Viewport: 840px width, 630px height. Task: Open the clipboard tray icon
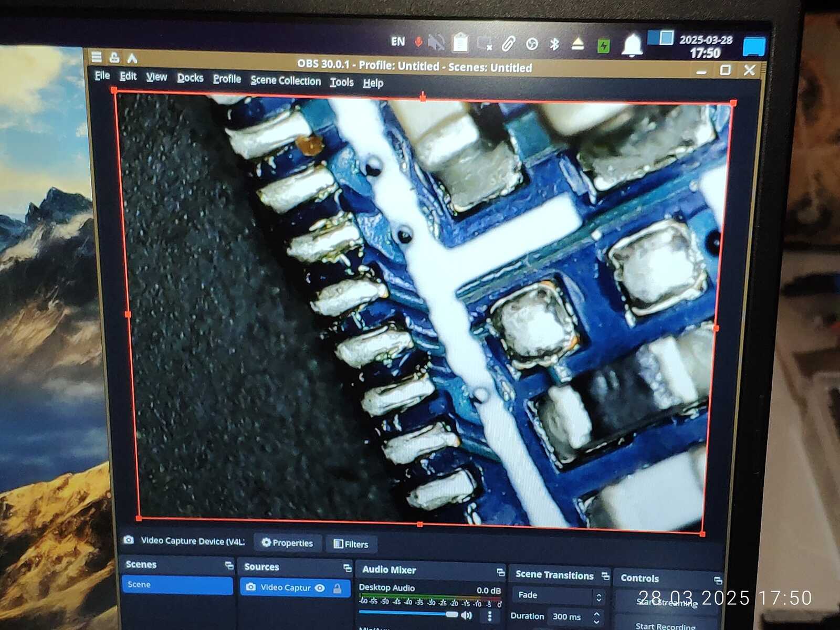460,43
